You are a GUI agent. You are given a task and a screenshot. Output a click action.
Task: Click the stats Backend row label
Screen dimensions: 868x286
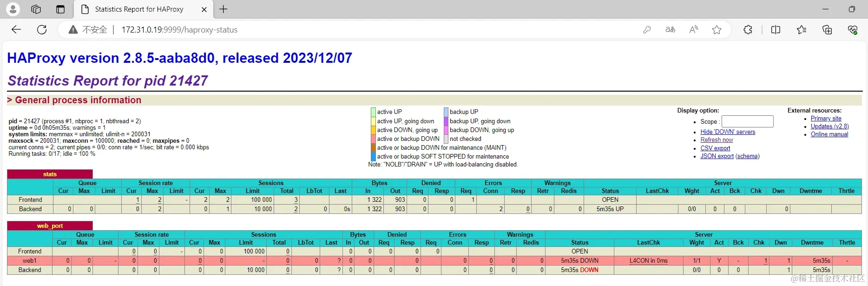(30, 209)
